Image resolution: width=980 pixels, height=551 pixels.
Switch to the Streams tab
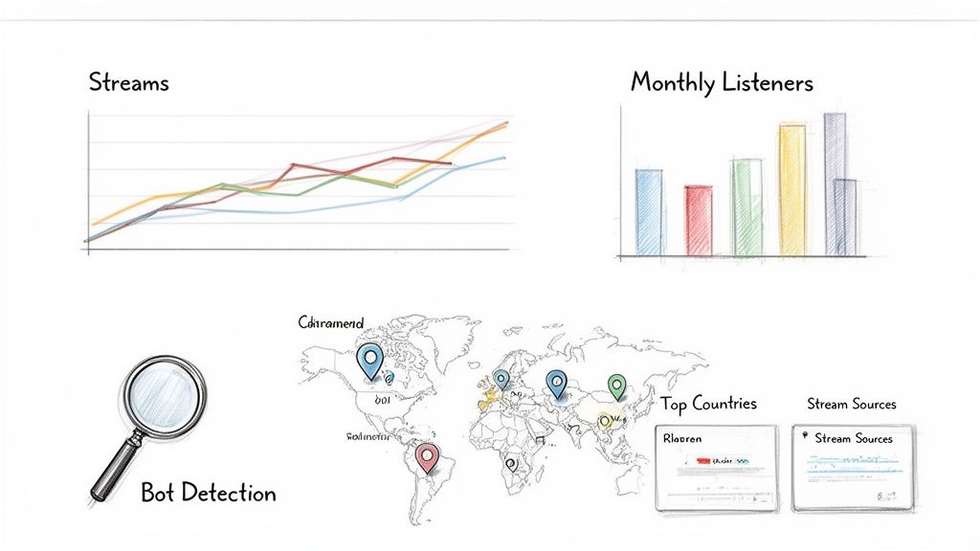point(128,82)
